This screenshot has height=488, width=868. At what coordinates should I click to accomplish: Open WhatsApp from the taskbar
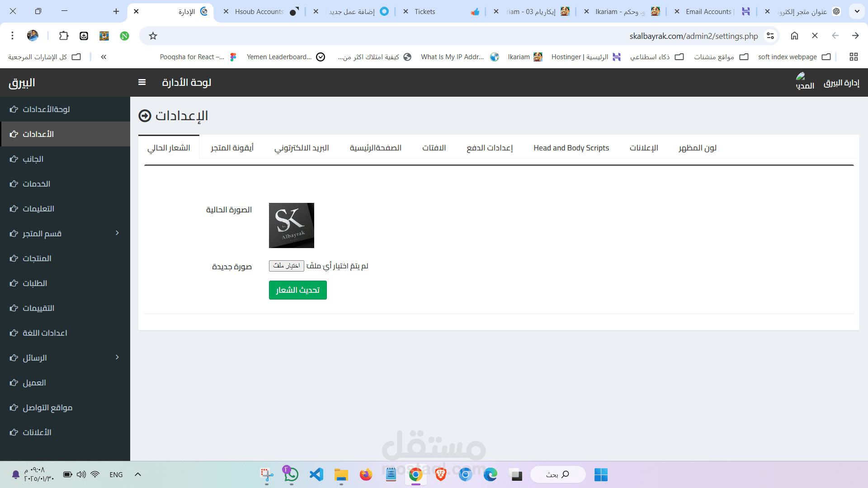click(291, 474)
